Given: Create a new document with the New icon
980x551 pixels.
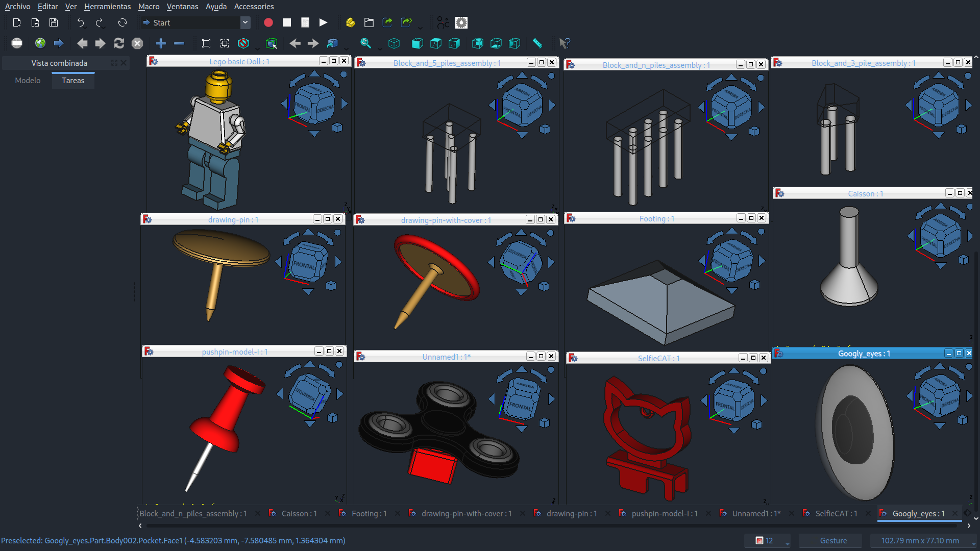Looking at the screenshot, I should 17,22.
